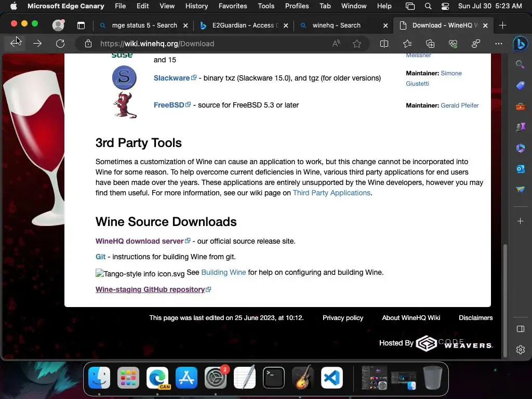Close the E2Guardian tab
532x399 pixels.
coord(286,25)
